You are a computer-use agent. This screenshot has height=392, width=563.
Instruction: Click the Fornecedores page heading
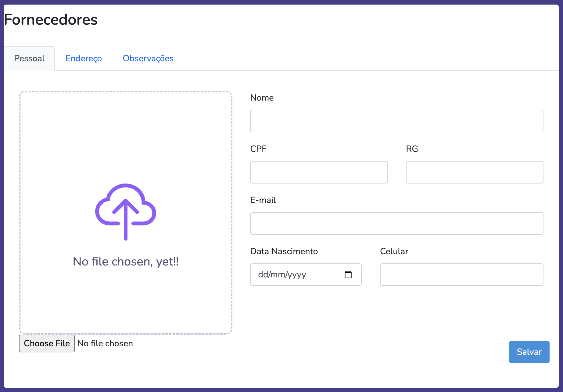[51, 20]
